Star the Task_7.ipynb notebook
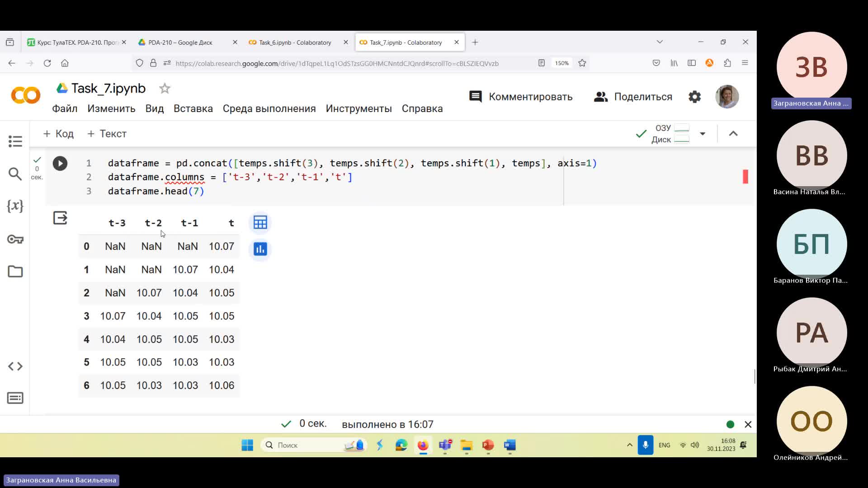The width and height of the screenshot is (868, 488). (x=165, y=89)
